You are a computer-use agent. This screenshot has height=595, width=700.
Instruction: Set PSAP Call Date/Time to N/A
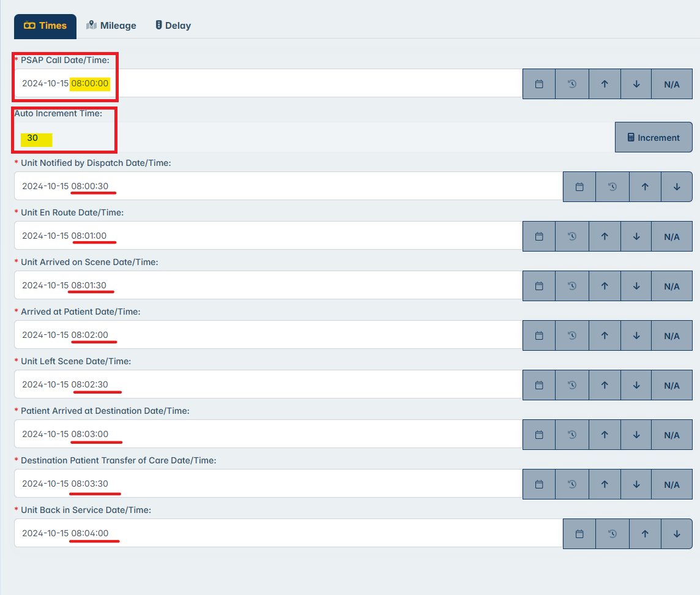click(672, 84)
